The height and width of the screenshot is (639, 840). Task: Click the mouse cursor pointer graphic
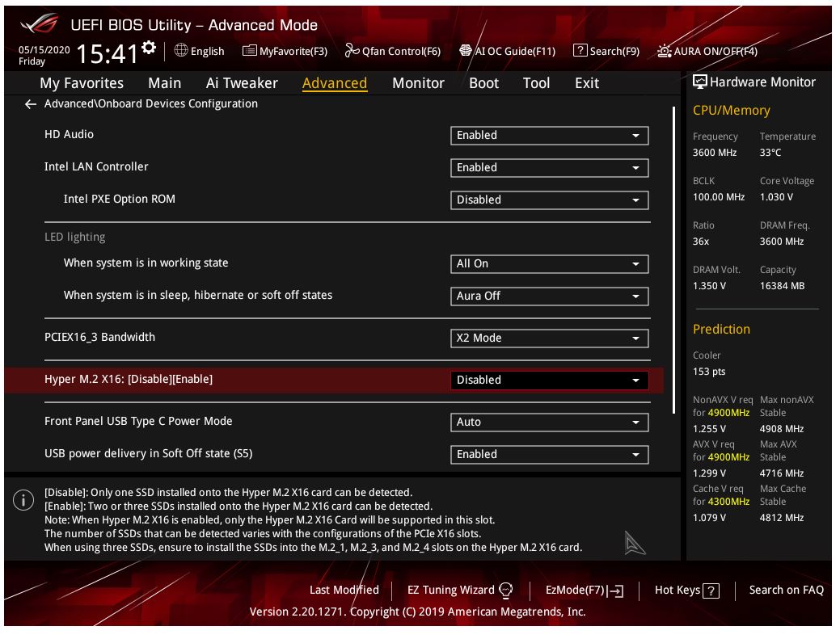(635, 544)
